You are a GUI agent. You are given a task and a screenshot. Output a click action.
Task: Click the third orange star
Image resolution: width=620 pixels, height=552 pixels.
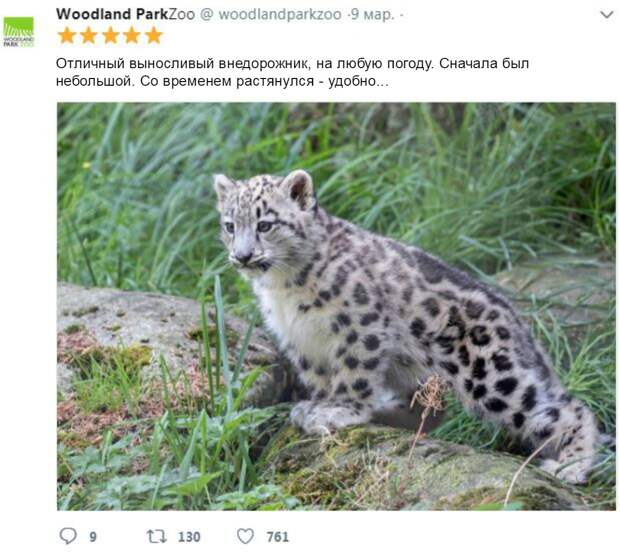[x=110, y=36]
